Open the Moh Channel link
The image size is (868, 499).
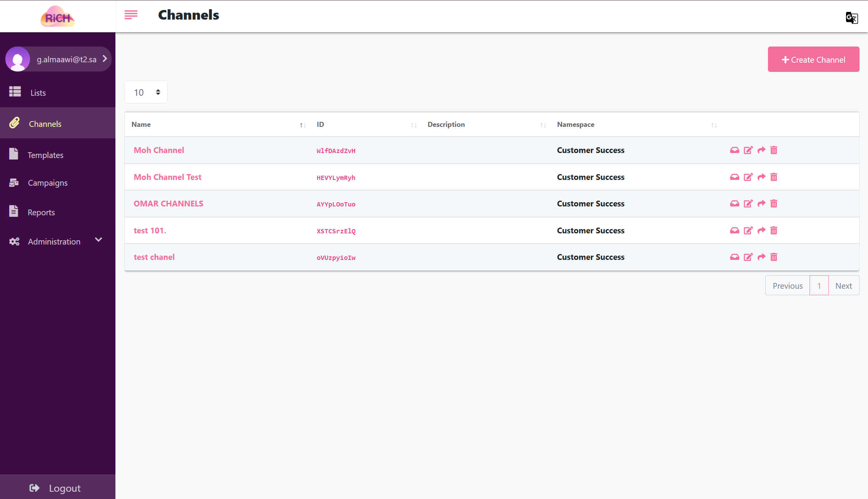tap(159, 150)
